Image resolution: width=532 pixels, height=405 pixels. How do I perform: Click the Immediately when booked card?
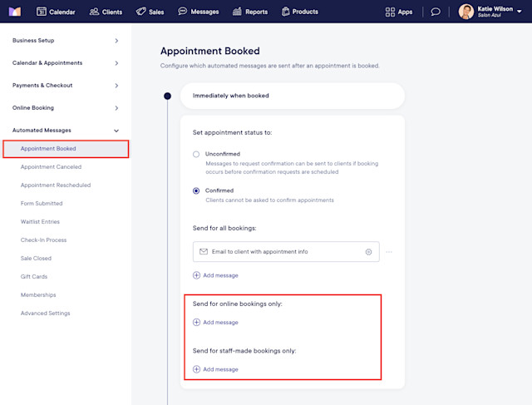point(293,96)
